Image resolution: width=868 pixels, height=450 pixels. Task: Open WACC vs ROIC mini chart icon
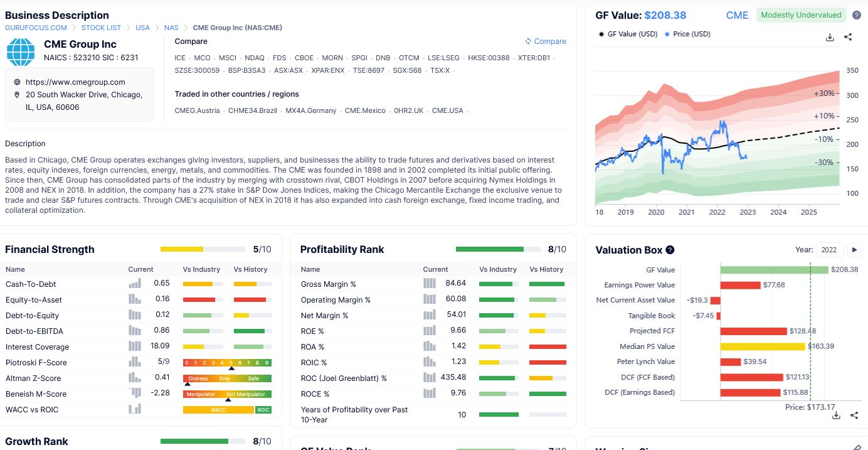point(135,409)
